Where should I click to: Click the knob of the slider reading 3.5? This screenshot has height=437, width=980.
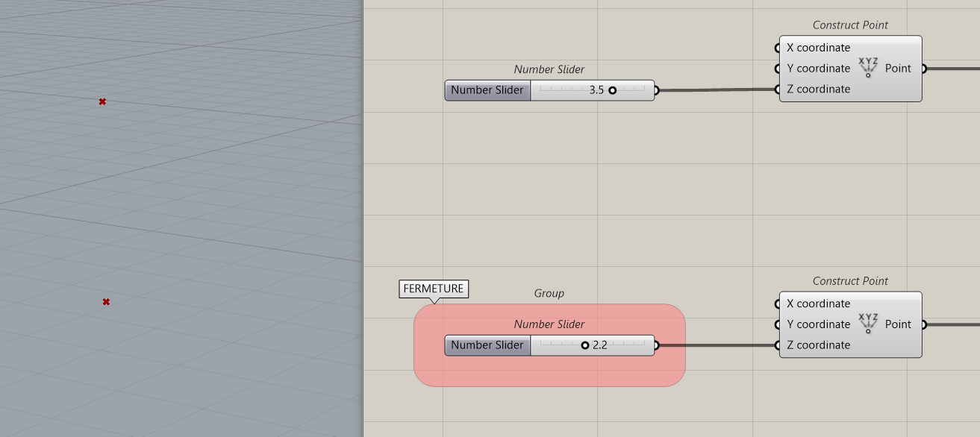tap(612, 90)
